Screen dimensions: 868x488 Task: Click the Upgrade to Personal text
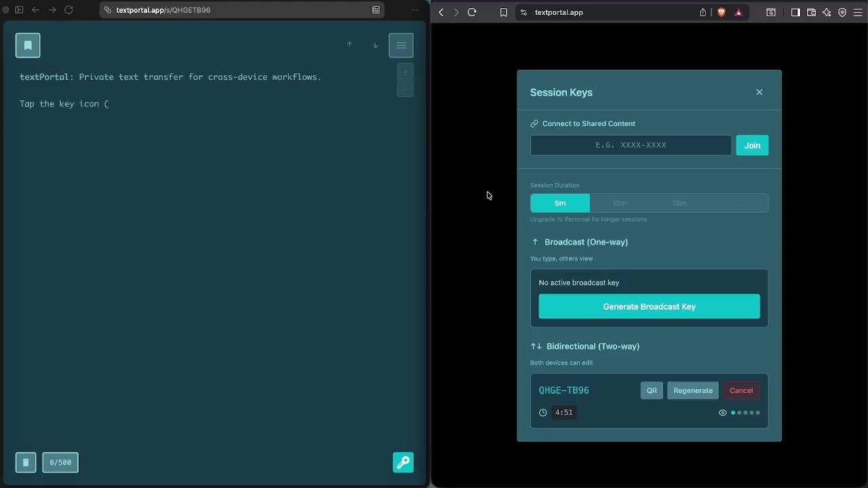pos(589,220)
